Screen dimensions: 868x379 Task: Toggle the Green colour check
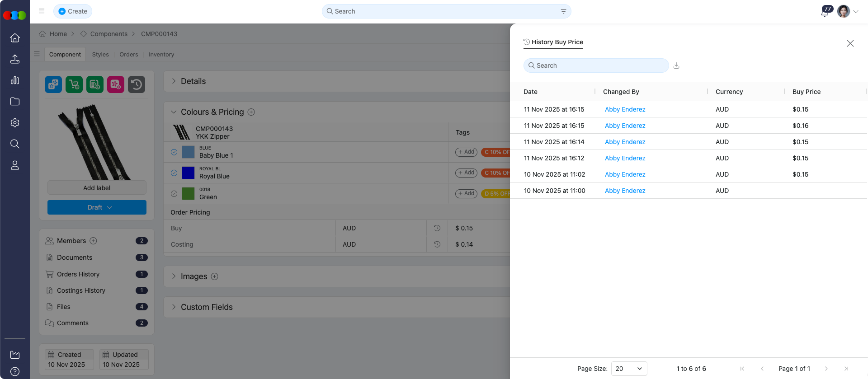(174, 194)
